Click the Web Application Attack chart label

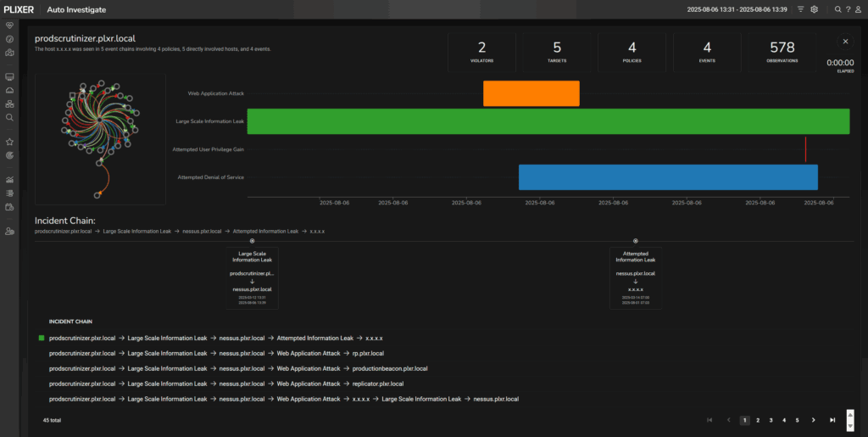tap(216, 93)
